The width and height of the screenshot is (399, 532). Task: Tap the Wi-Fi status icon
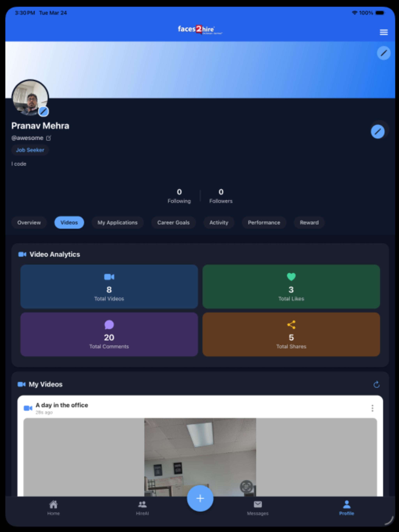tap(354, 13)
